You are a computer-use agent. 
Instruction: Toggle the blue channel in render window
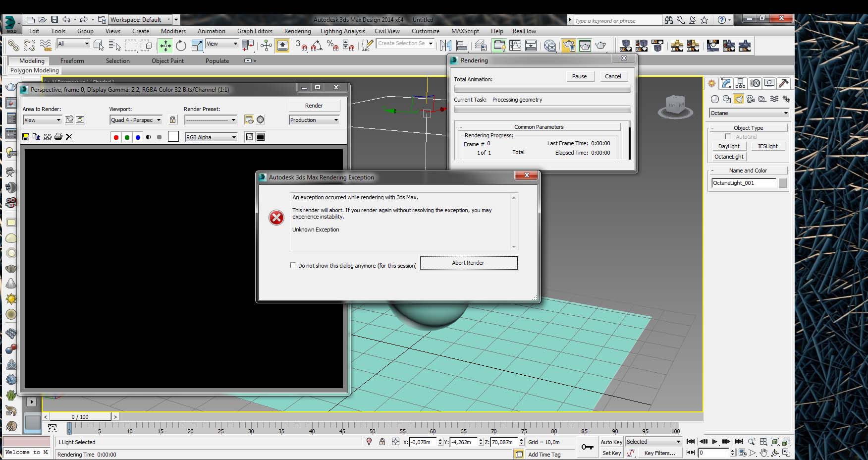pos(138,137)
